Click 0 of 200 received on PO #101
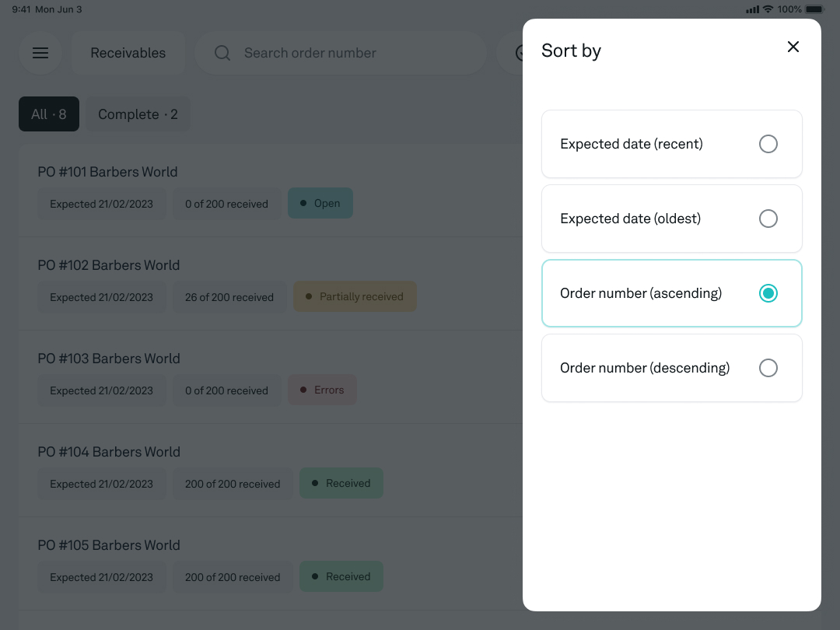The height and width of the screenshot is (630, 840). click(x=226, y=204)
